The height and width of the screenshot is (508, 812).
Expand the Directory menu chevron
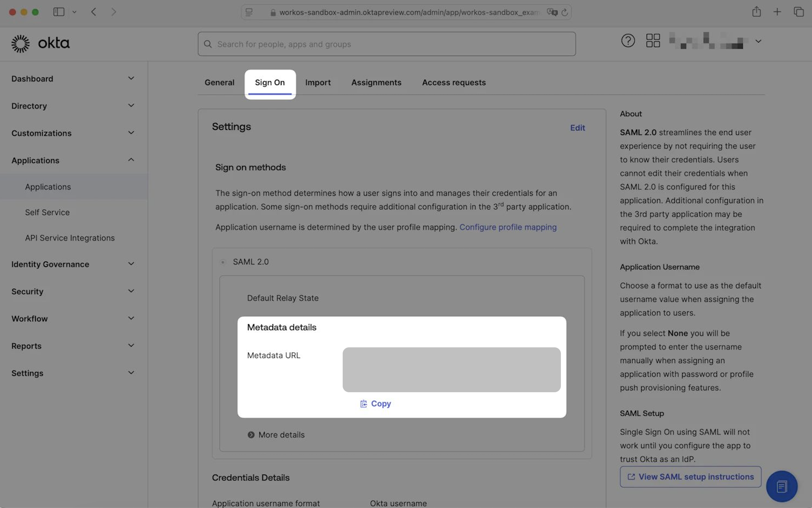click(131, 106)
